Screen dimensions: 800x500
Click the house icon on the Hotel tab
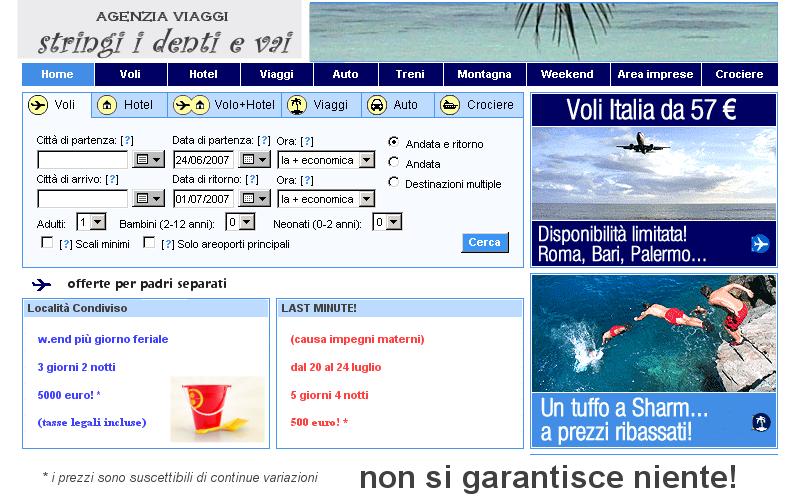click(x=107, y=105)
